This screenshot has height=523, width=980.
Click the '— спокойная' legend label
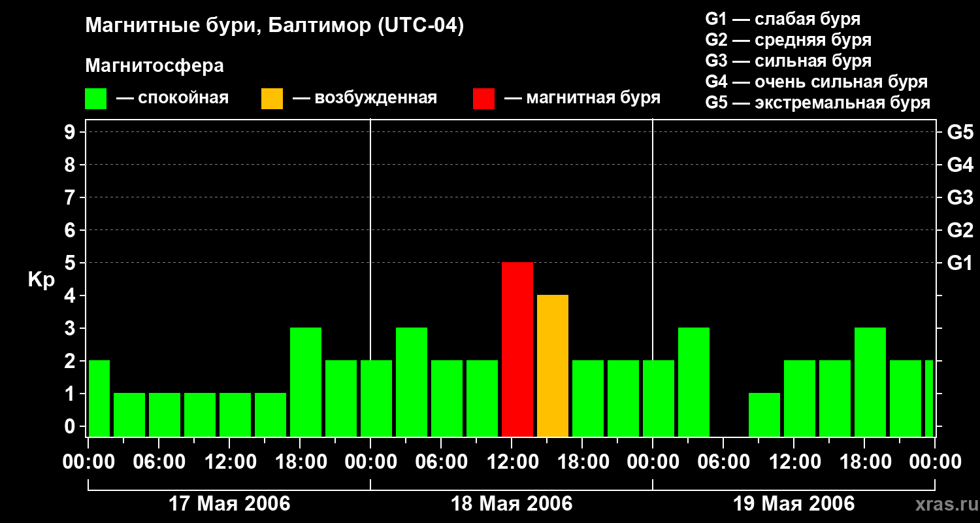(x=172, y=98)
